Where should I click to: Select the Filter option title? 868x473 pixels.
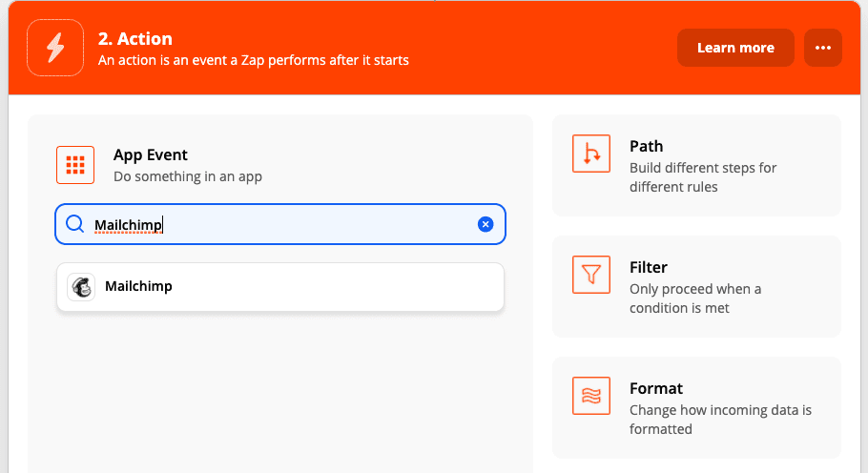pyautogui.click(x=649, y=267)
